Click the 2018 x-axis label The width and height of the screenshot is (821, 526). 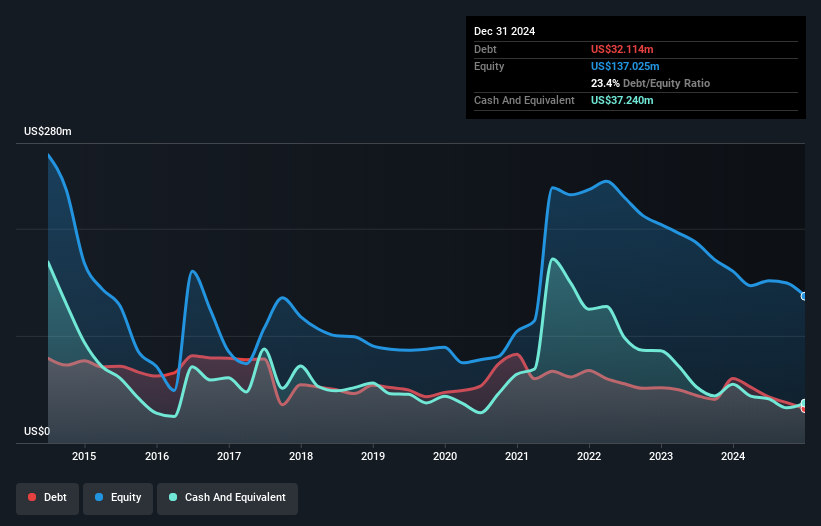(x=301, y=456)
